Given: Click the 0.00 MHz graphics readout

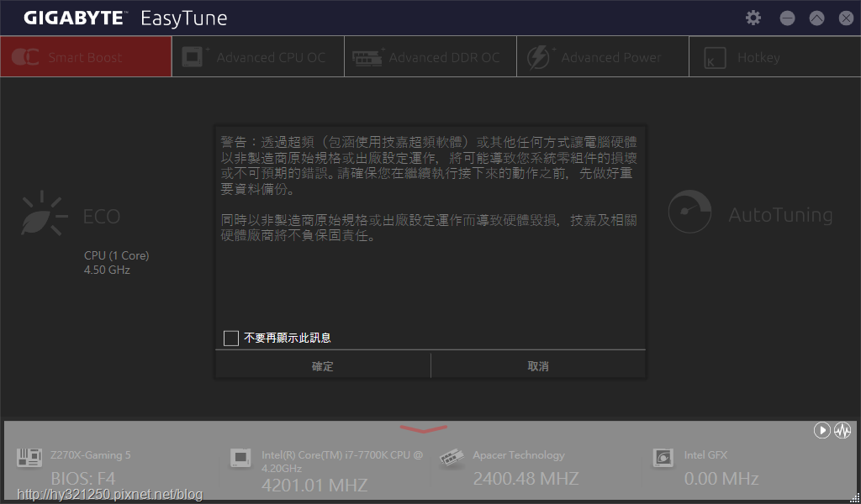Looking at the screenshot, I should [721, 478].
